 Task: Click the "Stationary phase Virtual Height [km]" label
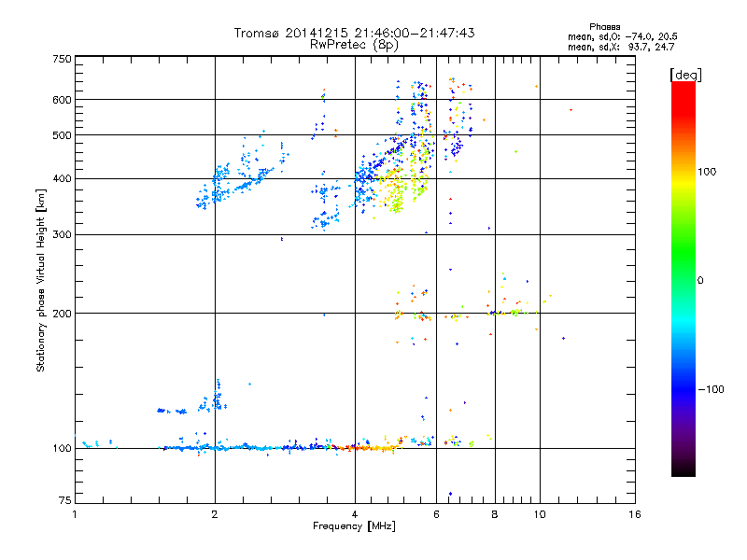[41, 280]
